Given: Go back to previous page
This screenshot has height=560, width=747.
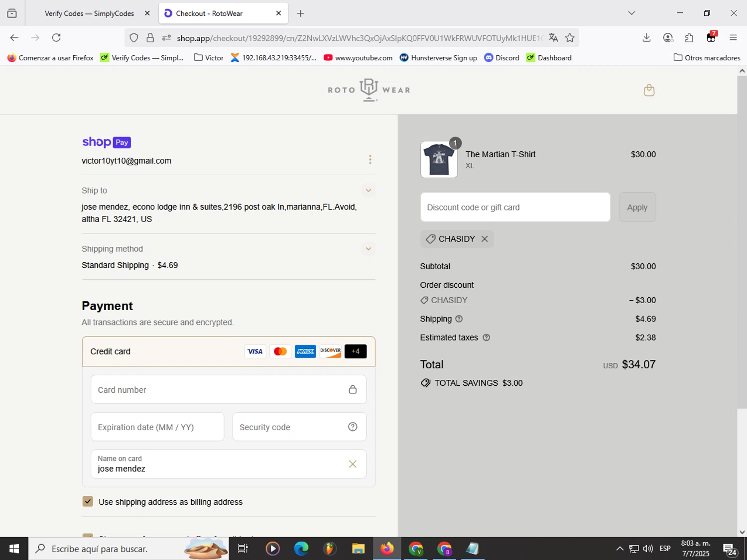Looking at the screenshot, I should click(14, 38).
